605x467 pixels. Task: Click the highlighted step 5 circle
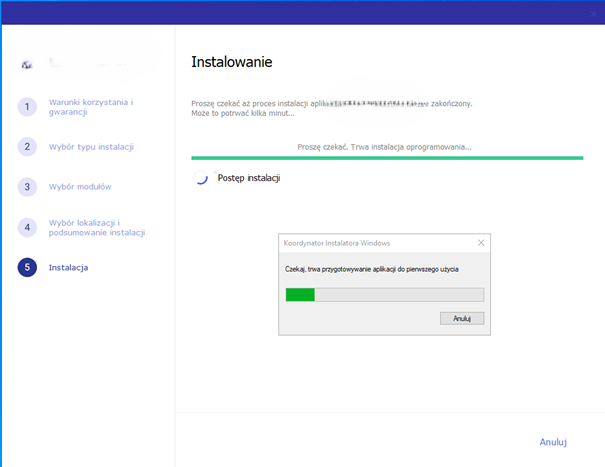tap(28, 267)
